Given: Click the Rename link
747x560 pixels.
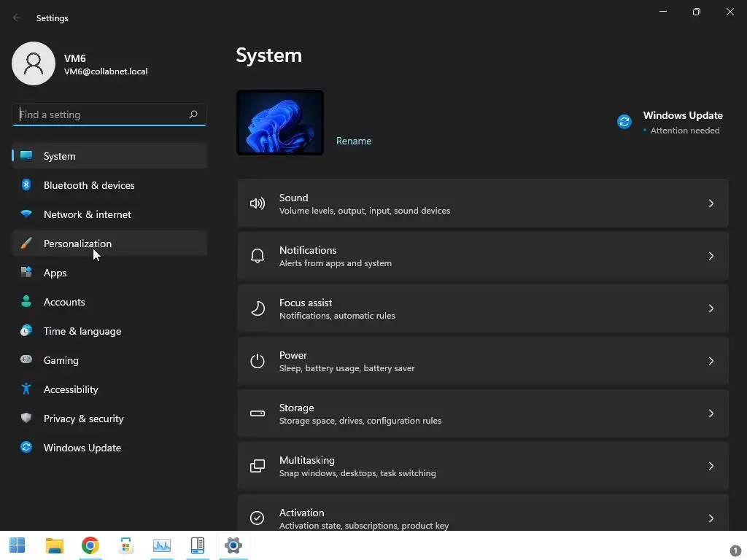Looking at the screenshot, I should [354, 141].
